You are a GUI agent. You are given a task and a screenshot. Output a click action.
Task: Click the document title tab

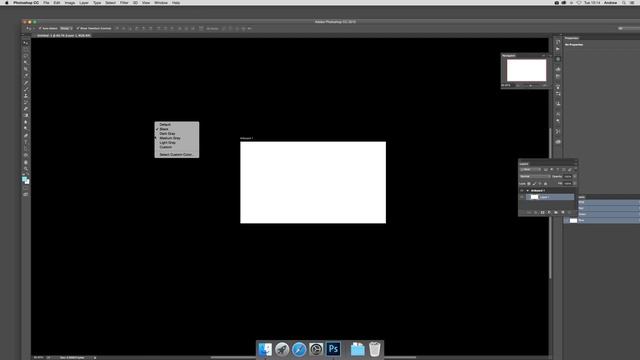tap(64, 36)
